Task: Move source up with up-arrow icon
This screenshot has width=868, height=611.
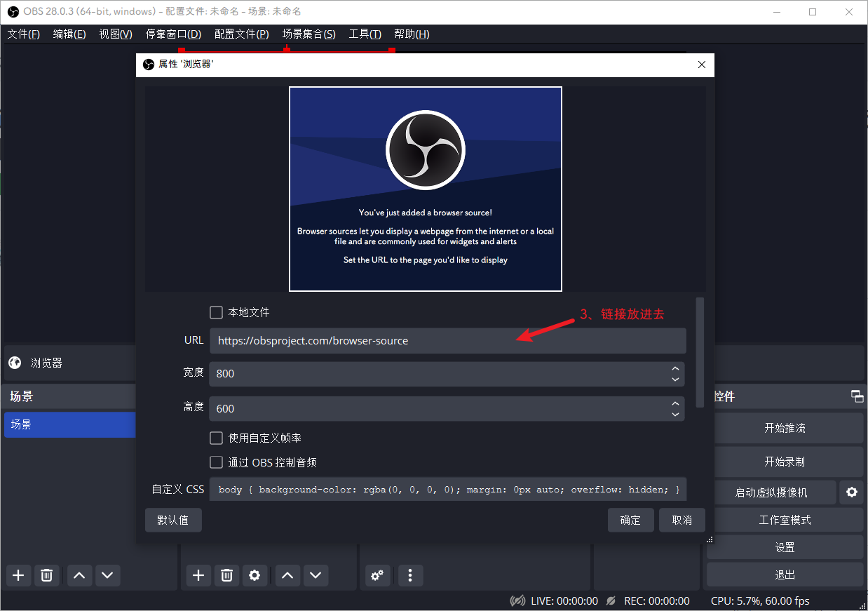Action: pyautogui.click(x=287, y=575)
